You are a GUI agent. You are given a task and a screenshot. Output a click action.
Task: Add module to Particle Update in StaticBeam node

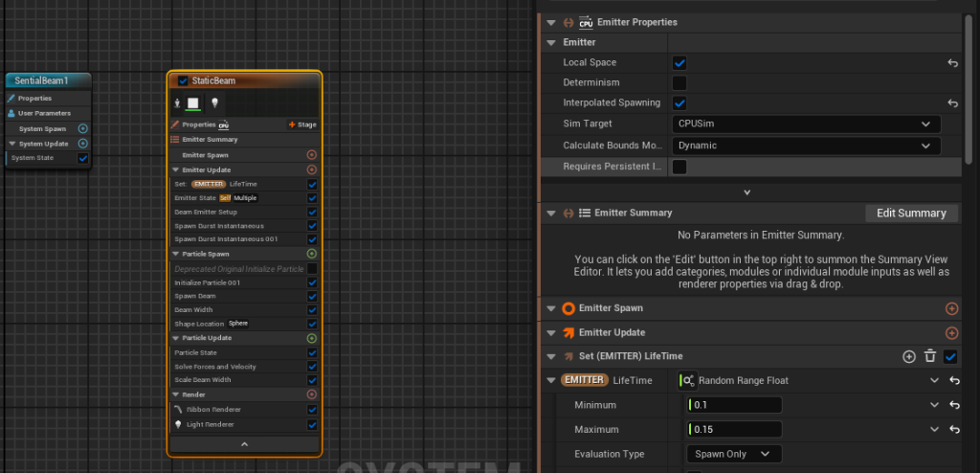tap(311, 338)
